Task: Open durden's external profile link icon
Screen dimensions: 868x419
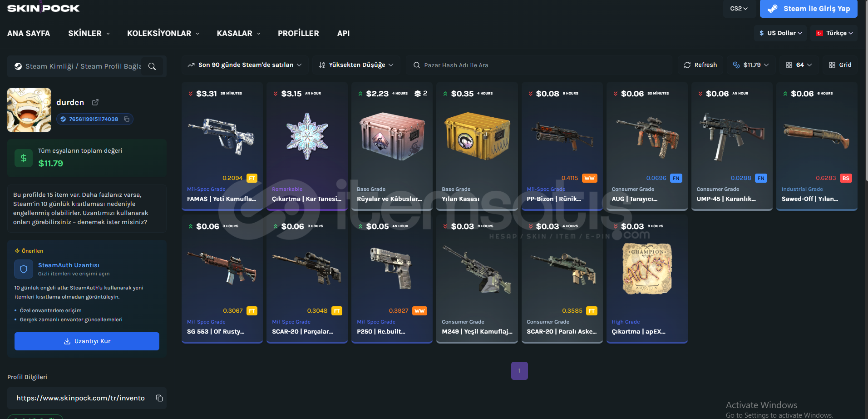Action: click(95, 102)
